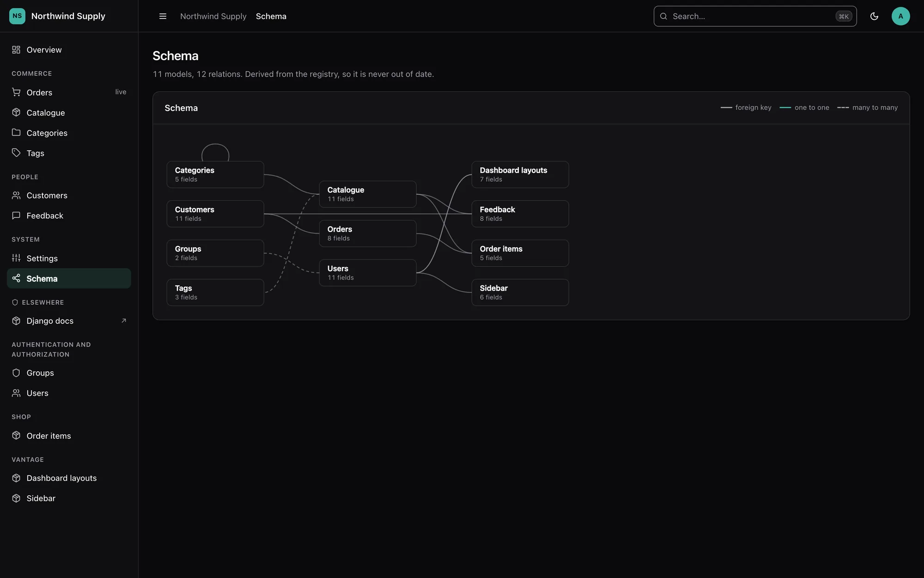Click the Tags tag icon

[x=16, y=153]
